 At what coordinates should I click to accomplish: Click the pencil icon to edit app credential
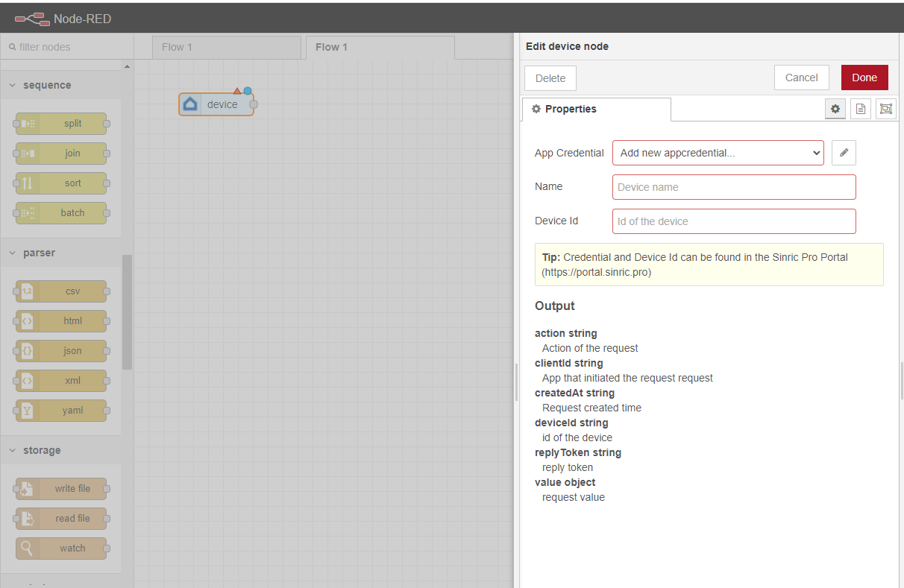[x=844, y=153]
